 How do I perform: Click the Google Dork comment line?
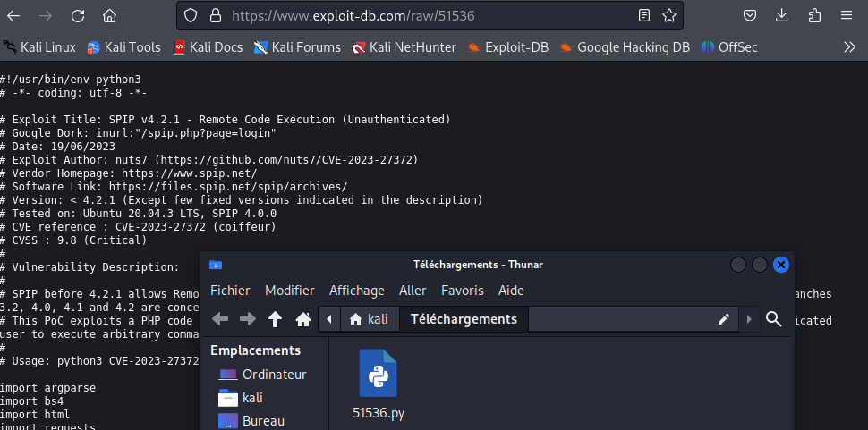pyautogui.click(x=138, y=133)
